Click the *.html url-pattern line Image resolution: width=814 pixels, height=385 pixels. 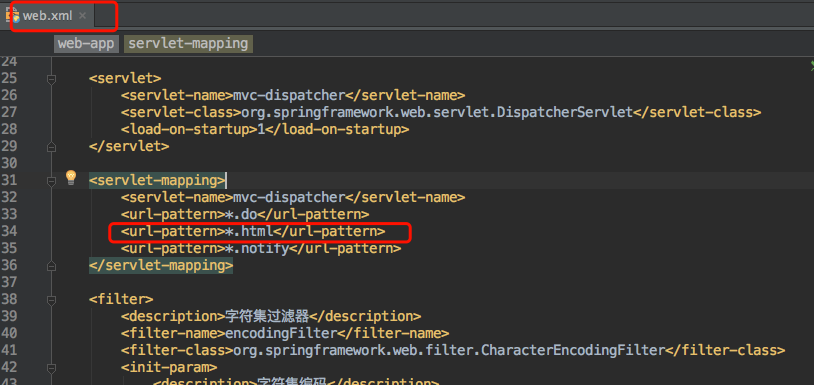[x=253, y=231]
